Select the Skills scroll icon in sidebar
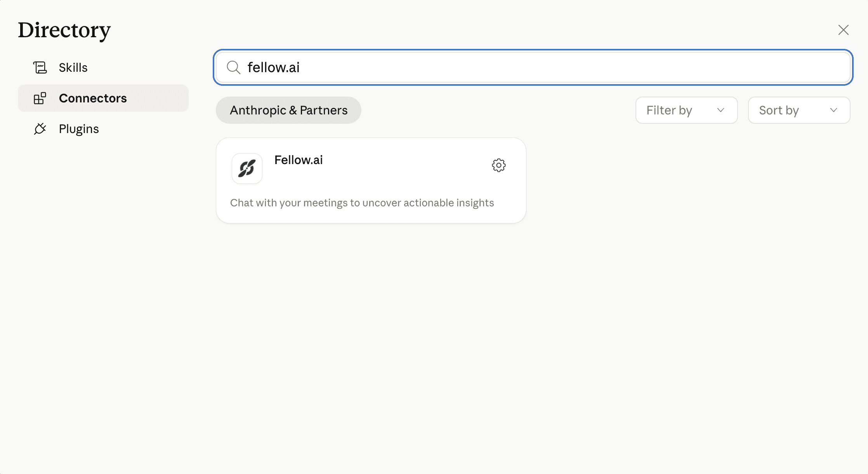 (x=40, y=67)
